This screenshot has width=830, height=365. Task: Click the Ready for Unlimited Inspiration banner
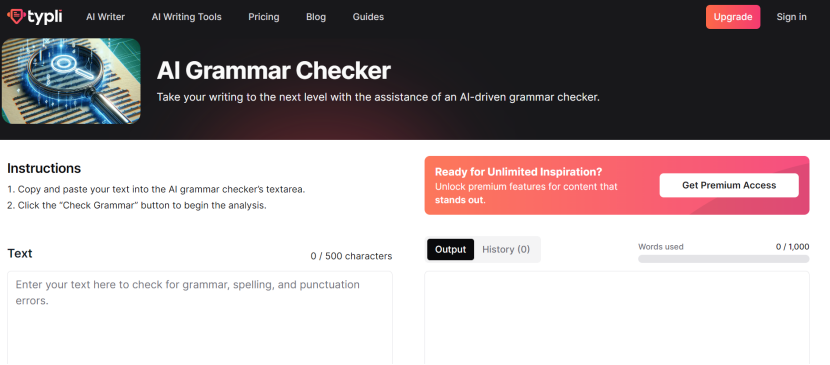pos(617,185)
